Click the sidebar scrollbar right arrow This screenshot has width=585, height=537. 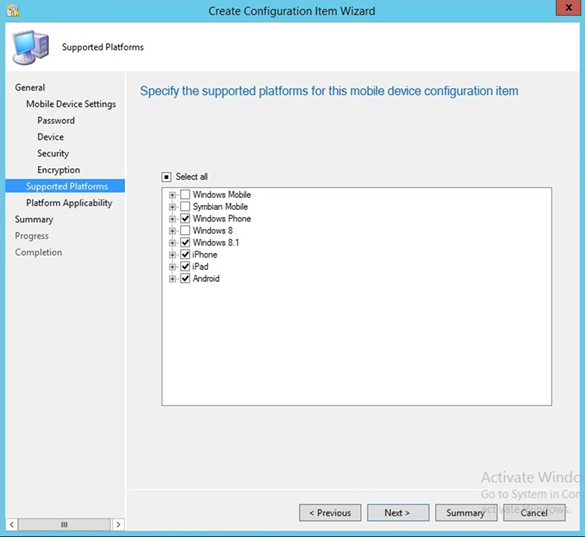click(x=118, y=524)
